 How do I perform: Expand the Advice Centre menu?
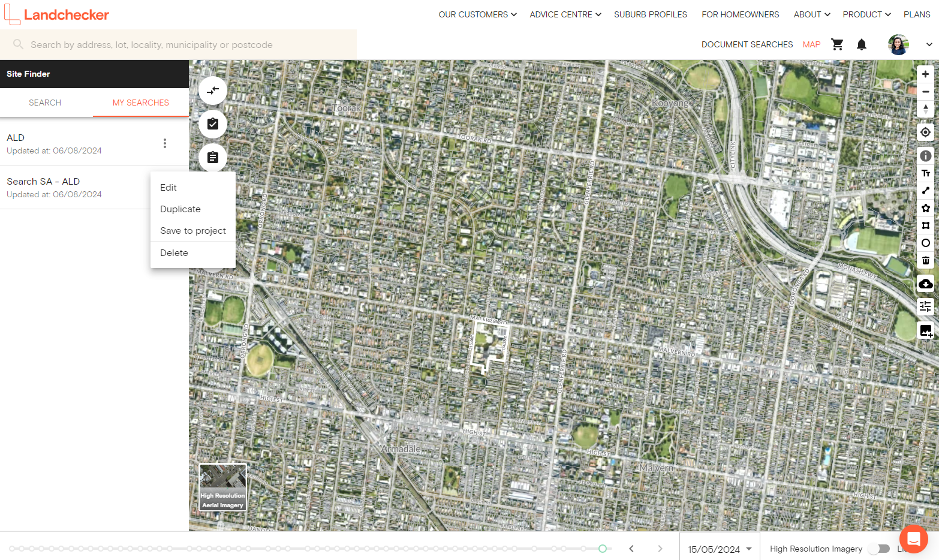point(565,14)
